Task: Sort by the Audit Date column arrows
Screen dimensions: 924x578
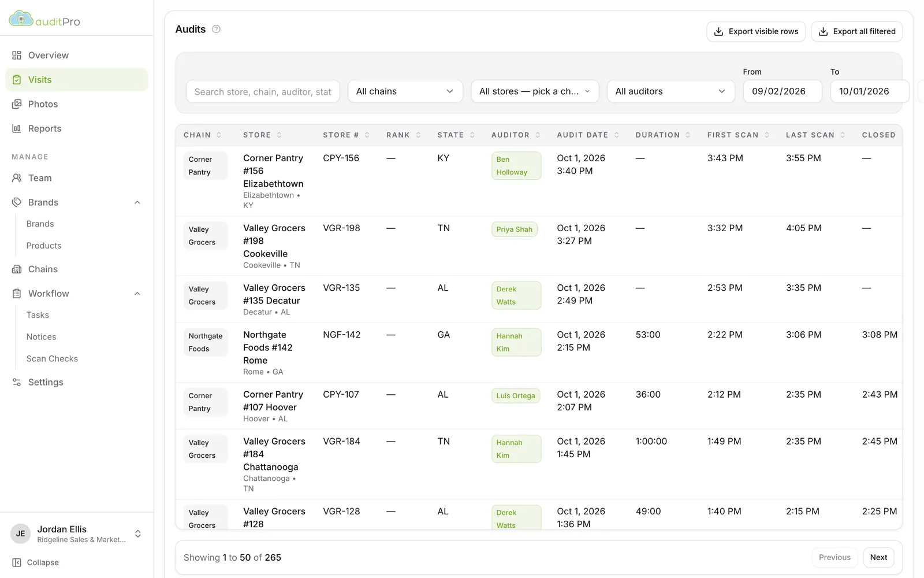Action: [x=617, y=135]
